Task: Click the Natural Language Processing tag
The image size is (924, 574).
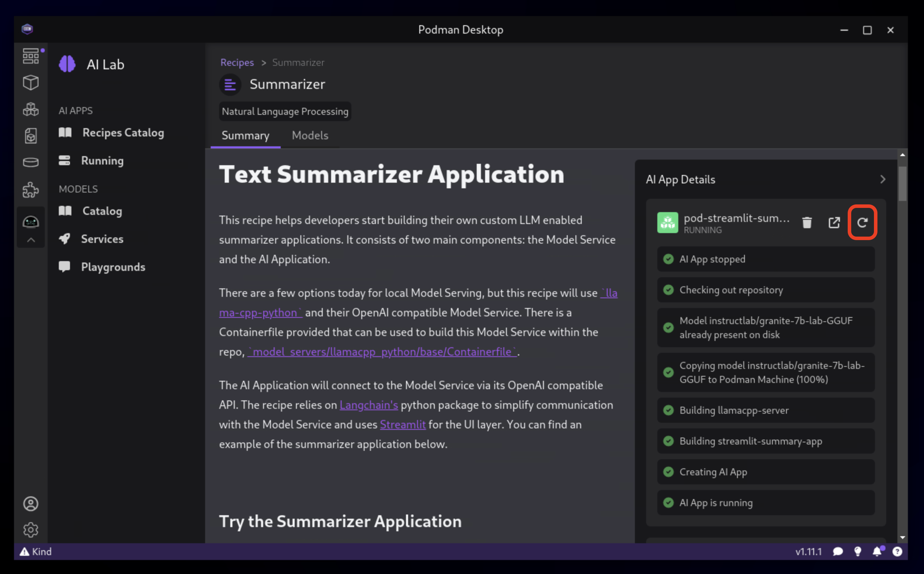Action: point(285,112)
